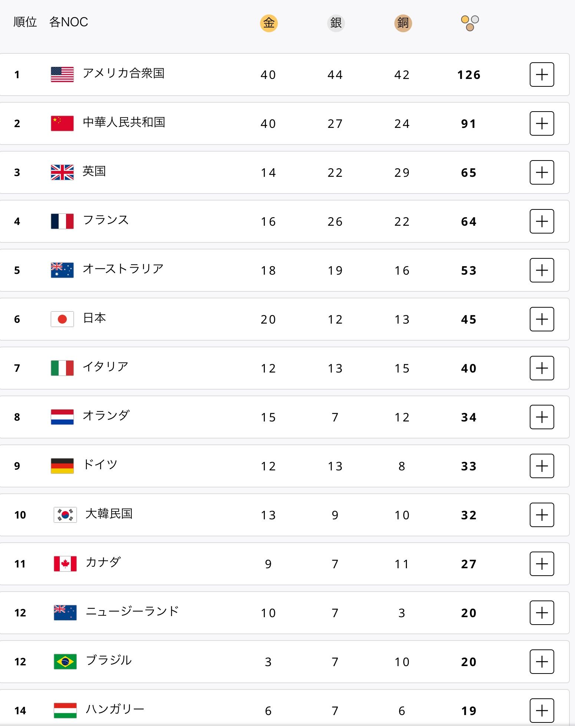The image size is (575, 728).
Task: Click the Brazil flag icon
Action: pos(65,662)
